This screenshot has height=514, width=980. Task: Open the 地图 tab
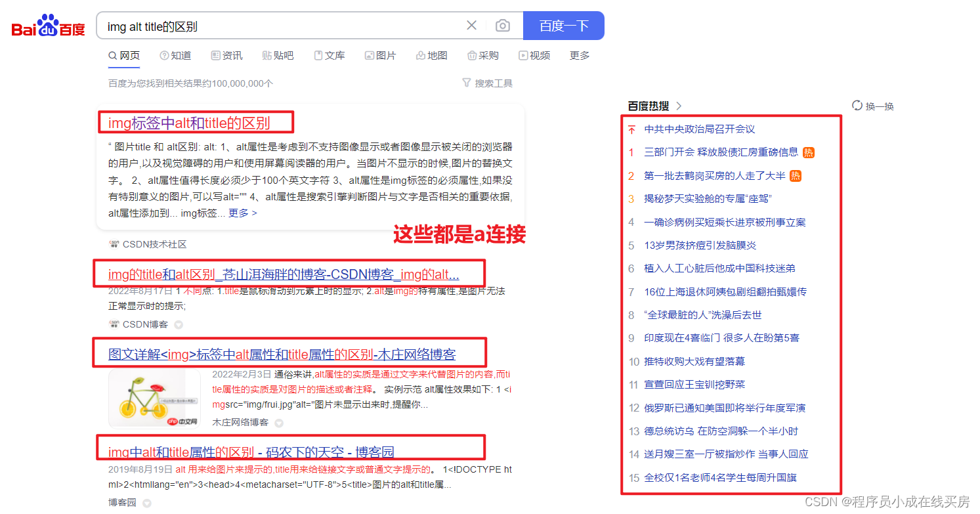coord(432,56)
